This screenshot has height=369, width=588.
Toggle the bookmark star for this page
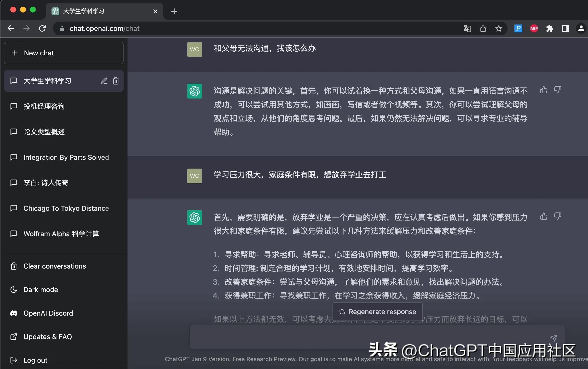[499, 28]
